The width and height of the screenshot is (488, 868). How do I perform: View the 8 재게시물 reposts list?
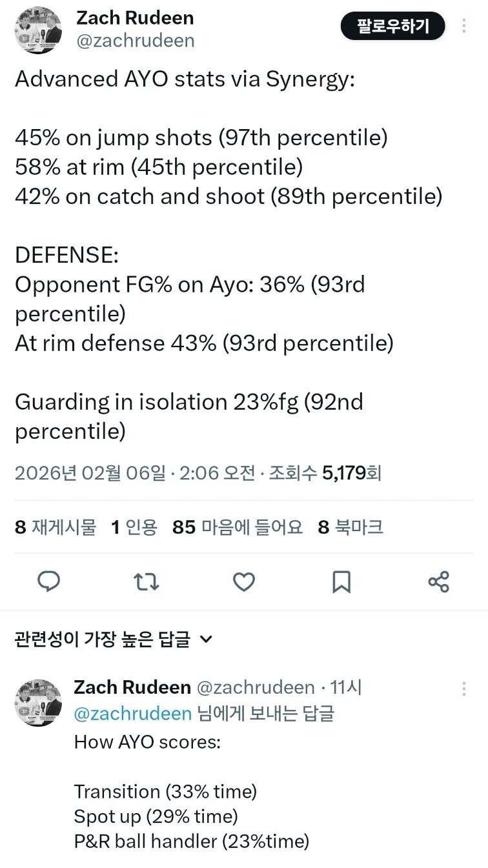click(x=56, y=527)
